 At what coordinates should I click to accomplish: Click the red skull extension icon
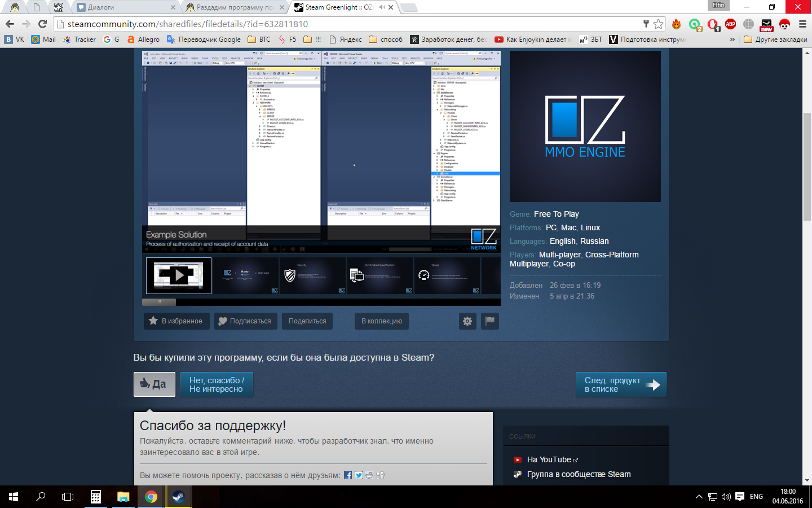click(x=784, y=24)
